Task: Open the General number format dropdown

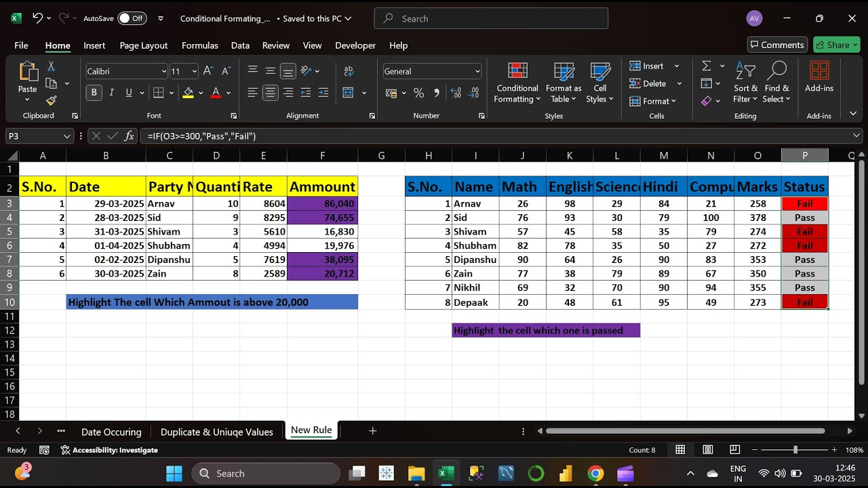Action: click(x=477, y=71)
